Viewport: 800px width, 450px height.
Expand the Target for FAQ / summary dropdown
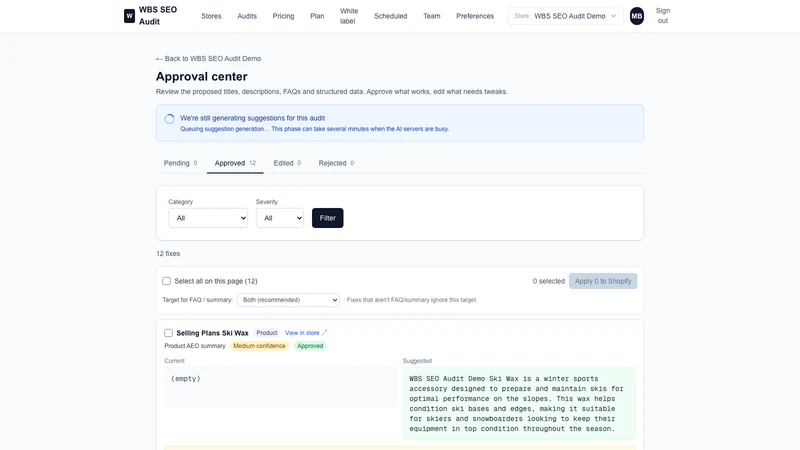[288, 300]
